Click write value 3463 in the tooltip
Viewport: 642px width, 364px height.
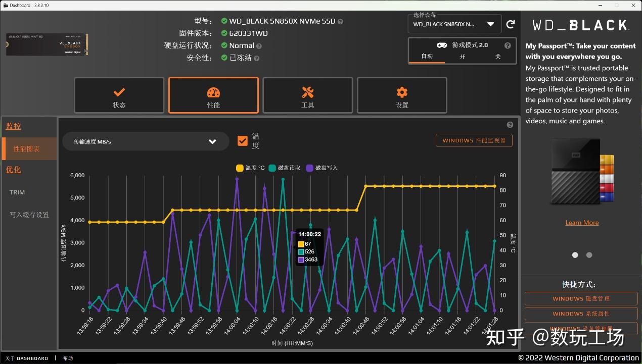[311, 259]
